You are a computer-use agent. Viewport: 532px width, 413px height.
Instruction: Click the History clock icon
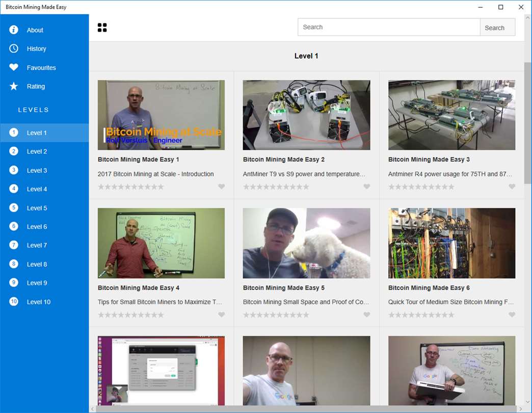(x=14, y=48)
